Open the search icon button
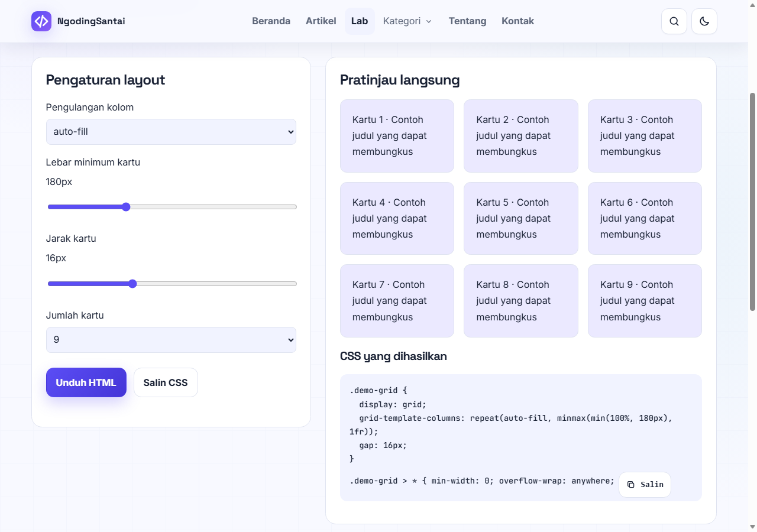Viewport: 757px width, 532px height. [674, 21]
